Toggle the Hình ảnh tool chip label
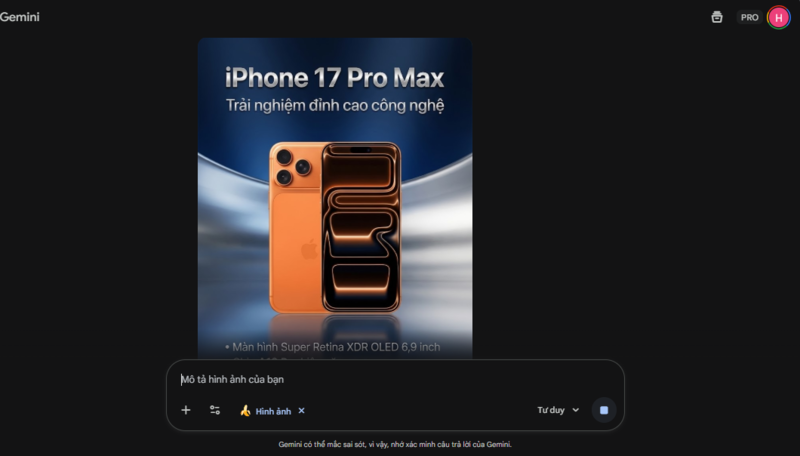Image resolution: width=800 pixels, height=456 pixels. pos(273,411)
